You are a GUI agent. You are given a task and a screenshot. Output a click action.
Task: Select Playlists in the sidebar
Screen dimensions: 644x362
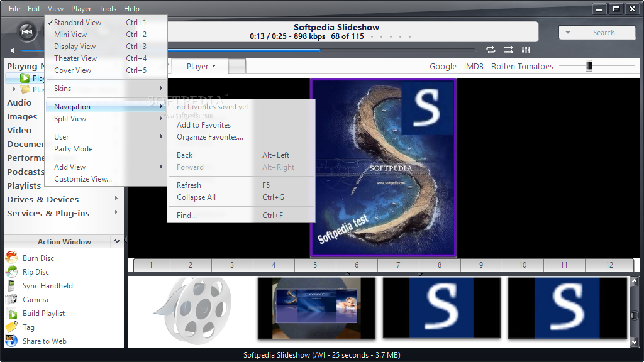coord(24,185)
